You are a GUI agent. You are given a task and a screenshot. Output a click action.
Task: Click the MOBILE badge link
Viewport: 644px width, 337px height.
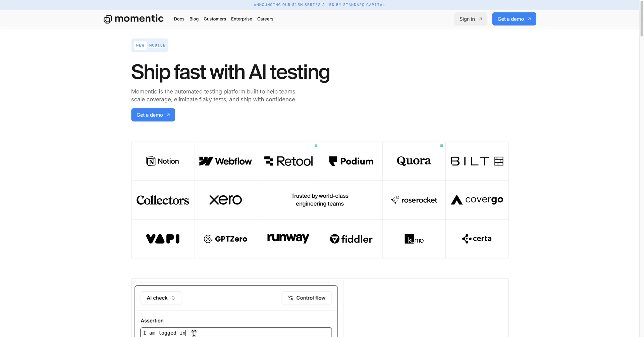(x=157, y=45)
